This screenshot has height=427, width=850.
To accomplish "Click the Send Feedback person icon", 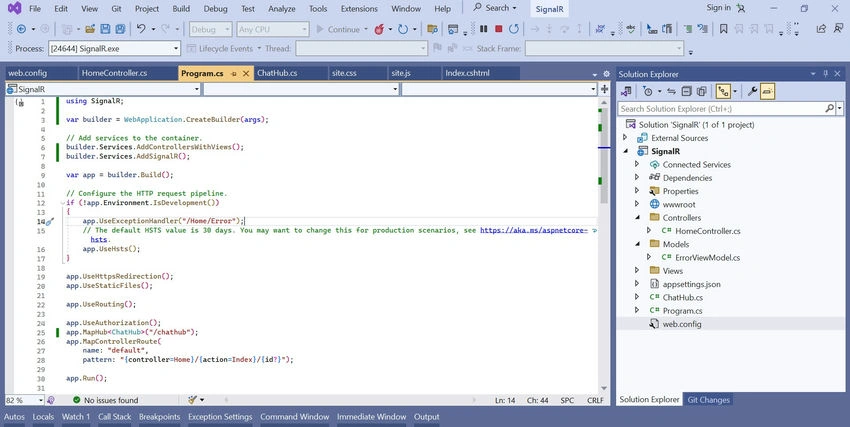I will [x=839, y=29].
